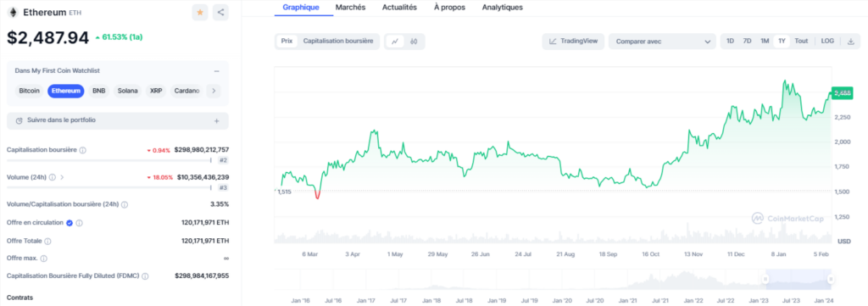Select BNB in the watchlist
Viewport: 868px width, 306px height.
click(x=99, y=91)
